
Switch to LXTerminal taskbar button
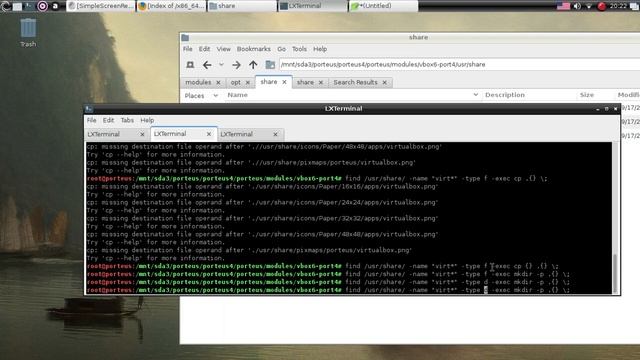[x=312, y=6]
